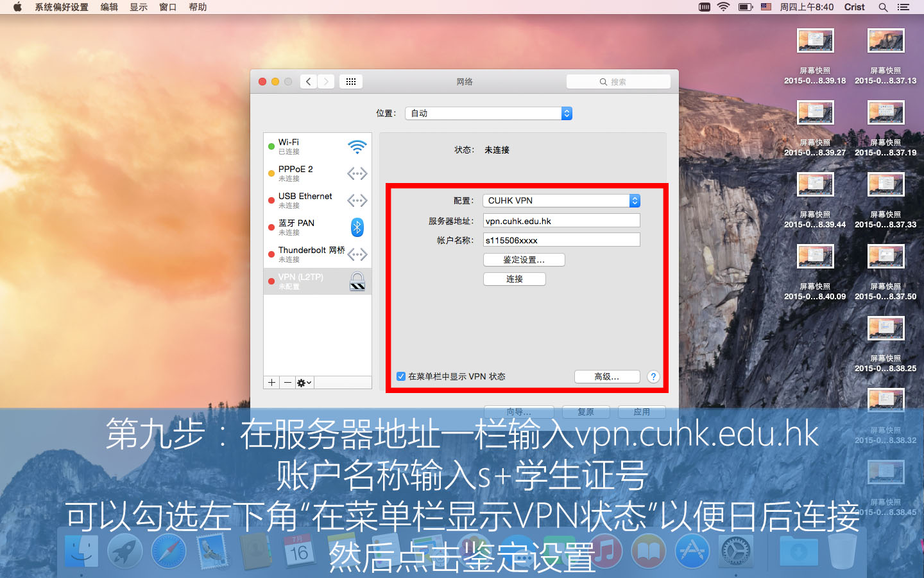Screen dimensions: 924x578
Task: Click the 服务器地址 field with vpn.cuhk.edu.hk
Action: (x=561, y=221)
